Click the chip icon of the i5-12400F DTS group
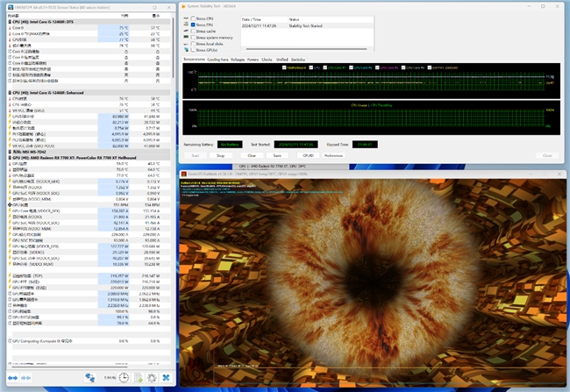Viewport: 570px width, 392px height. pyautogui.click(x=10, y=22)
